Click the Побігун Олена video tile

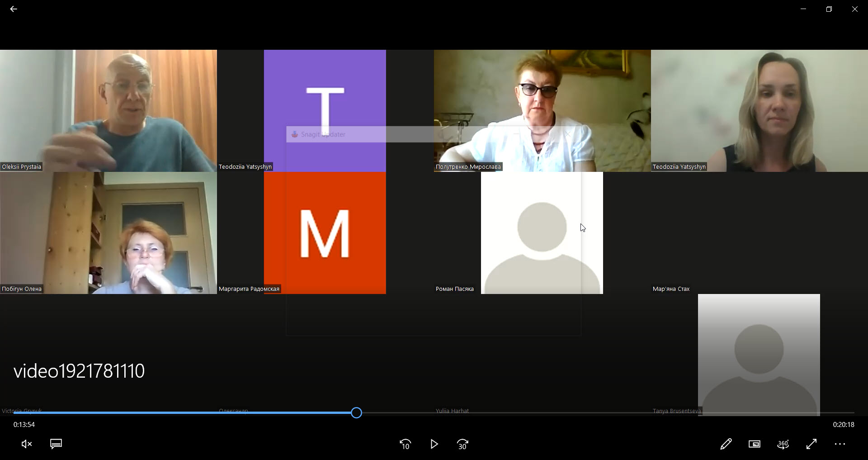108,232
